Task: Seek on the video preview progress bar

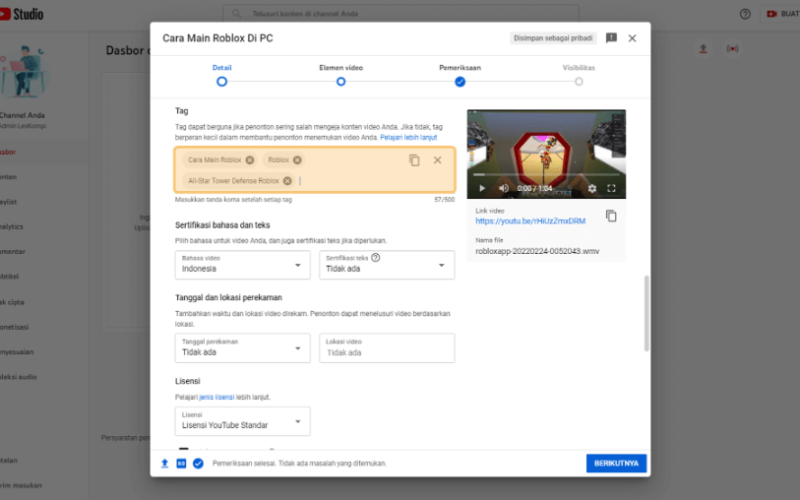Action: coord(546,174)
